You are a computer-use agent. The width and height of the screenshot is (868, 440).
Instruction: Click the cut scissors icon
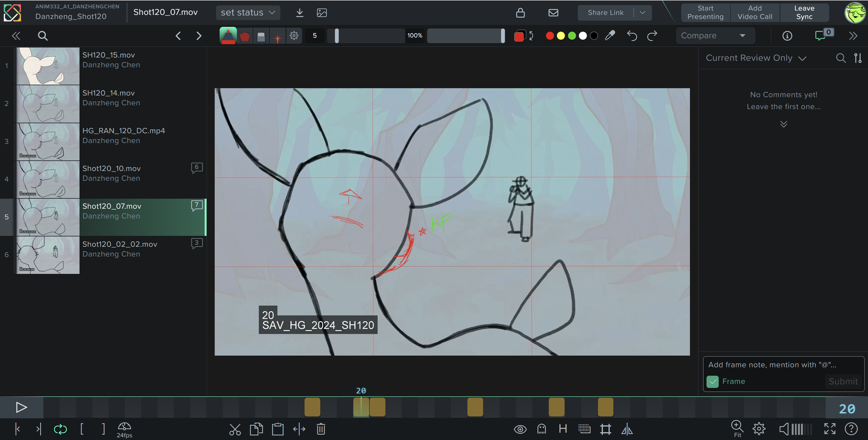235,429
